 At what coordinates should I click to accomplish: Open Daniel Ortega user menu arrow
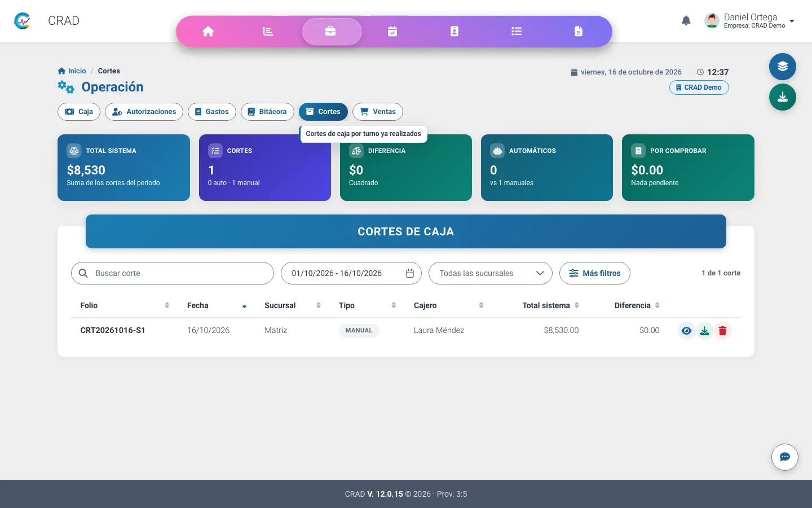tap(792, 21)
